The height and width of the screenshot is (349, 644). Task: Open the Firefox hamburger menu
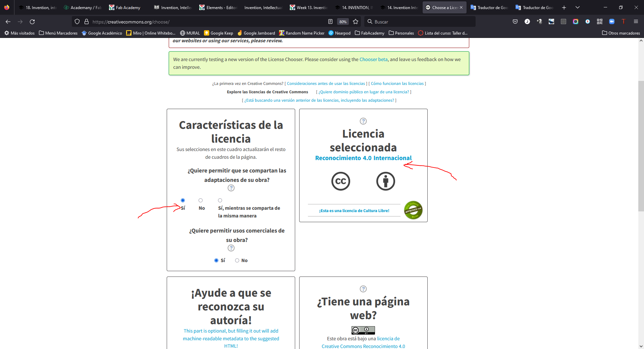[636, 21]
